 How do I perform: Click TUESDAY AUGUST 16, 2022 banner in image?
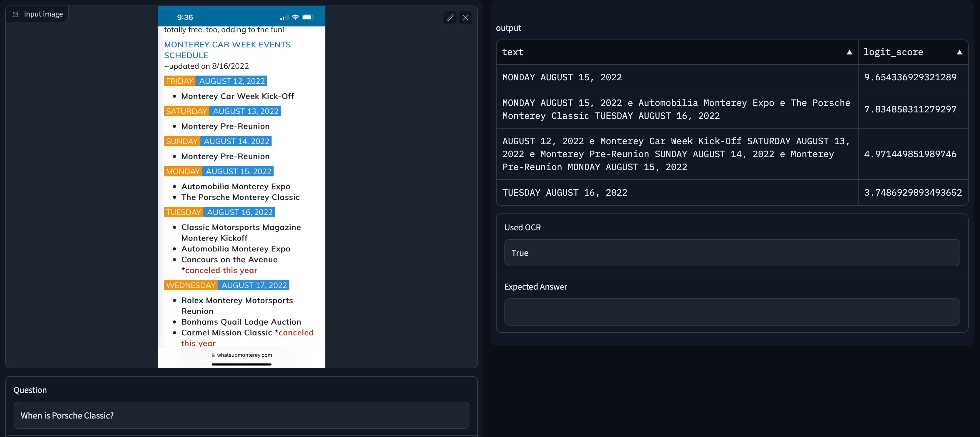220,212
